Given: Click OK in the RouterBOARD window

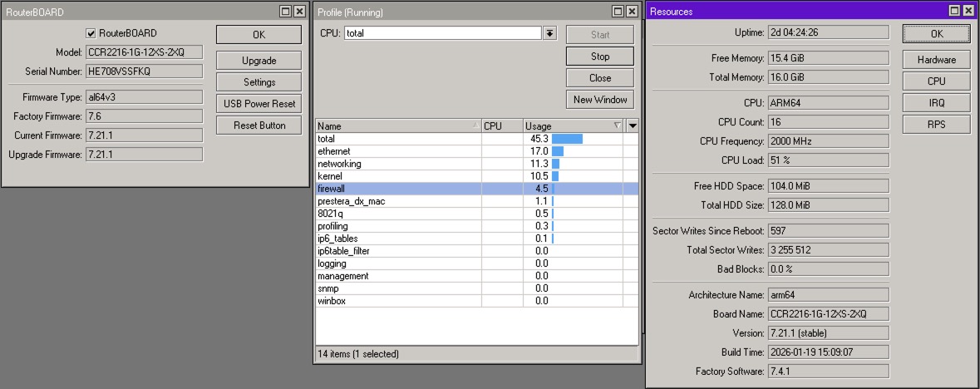Looking at the screenshot, I should pyautogui.click(x=259, y=35).
